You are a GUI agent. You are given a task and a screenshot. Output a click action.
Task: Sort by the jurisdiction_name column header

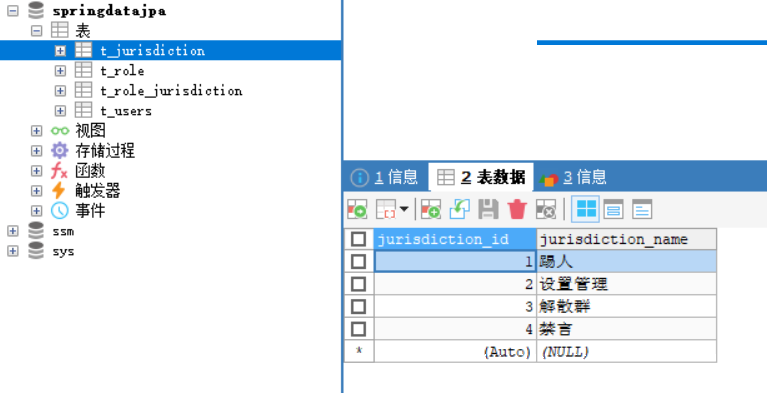(627, 239)
